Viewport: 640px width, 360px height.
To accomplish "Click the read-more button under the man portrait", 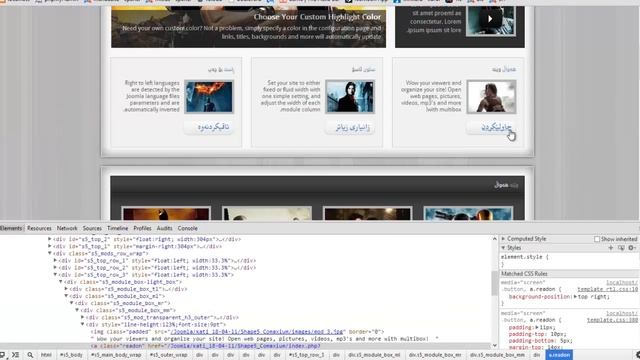I will point(350,127).
